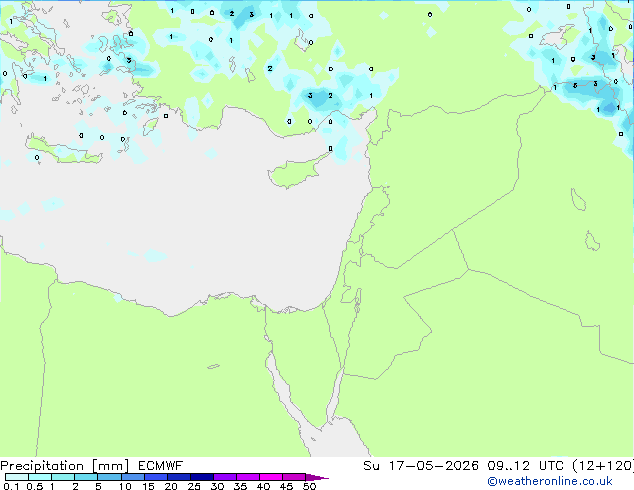Click the 'ECMWF' model label
This screenshot has width=634, height=490.
click(160, 466)
